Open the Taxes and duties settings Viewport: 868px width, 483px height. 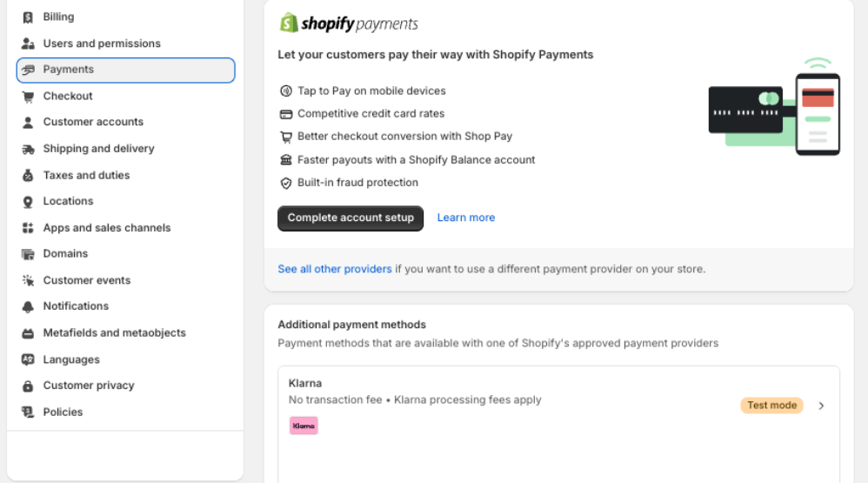(86, 175)
